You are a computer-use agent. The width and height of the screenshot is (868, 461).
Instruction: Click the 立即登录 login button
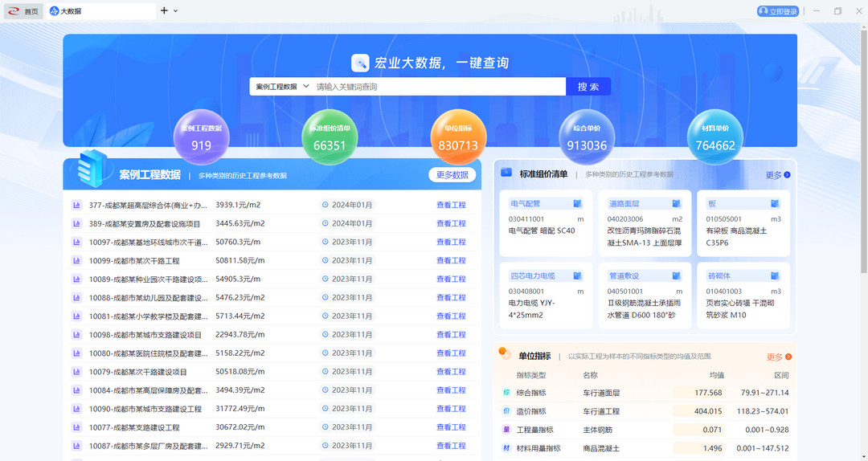coord(778,11)
